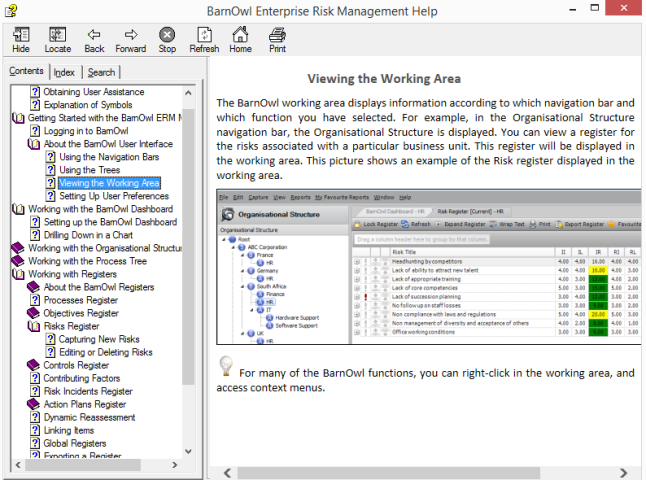The width and height of the screenshot is (646, 480).
Task: Click the Using the Trees topic icon
Action: (50, 170)
